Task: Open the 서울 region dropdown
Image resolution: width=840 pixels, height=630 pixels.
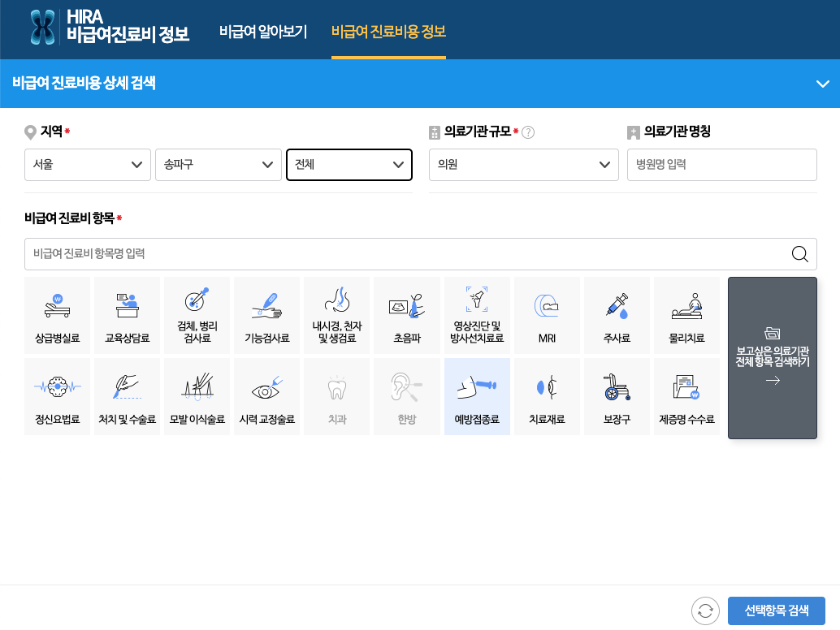Action: (x=87, y=165)
